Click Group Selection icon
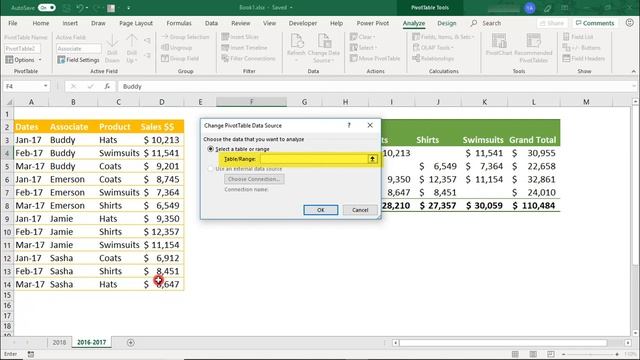Image resolution: width=640 pixels, height=360 pixels. pyautogui.click(x=164, y=37)
